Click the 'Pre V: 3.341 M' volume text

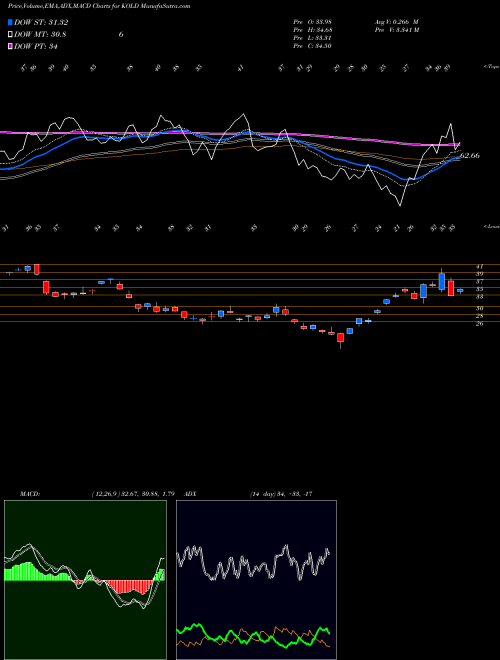[396, 30]
